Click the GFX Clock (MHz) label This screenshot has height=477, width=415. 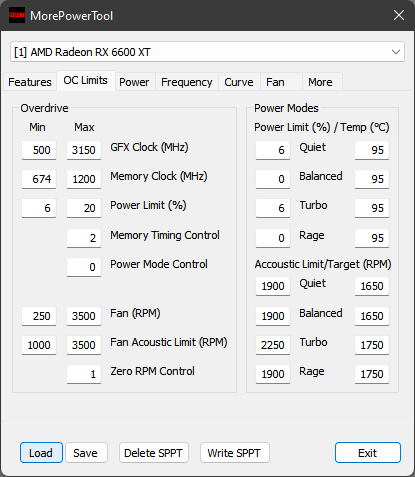(149, 147)
